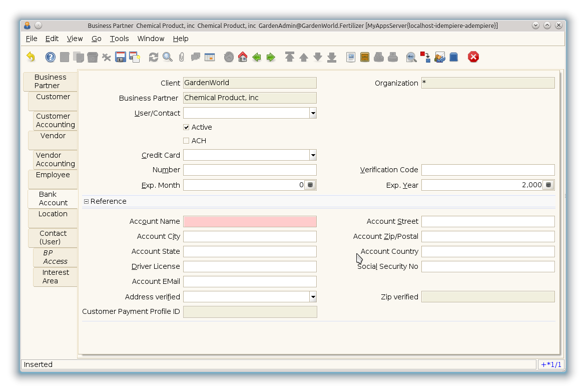
Task: Click the Requery refresh arrows icon
Action: [154, 57]
